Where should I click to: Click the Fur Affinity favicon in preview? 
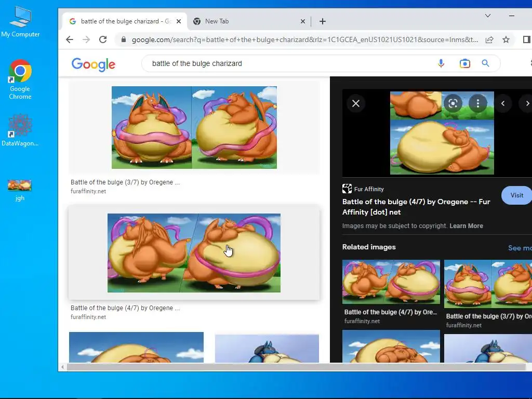tap(347, 189)
